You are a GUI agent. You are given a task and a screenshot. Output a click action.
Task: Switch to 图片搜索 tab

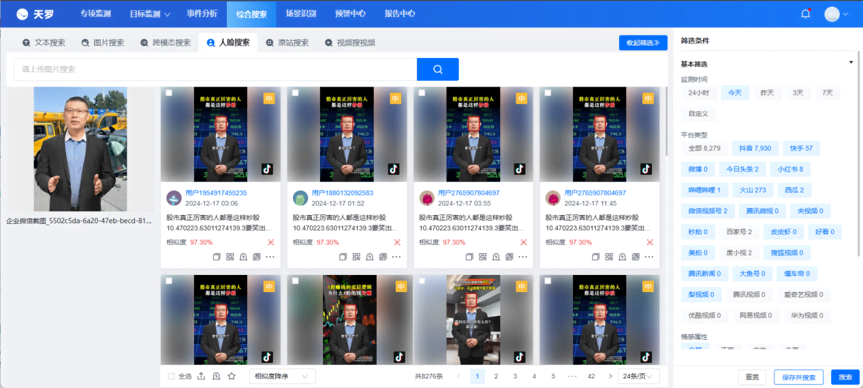tap(103, 43)
